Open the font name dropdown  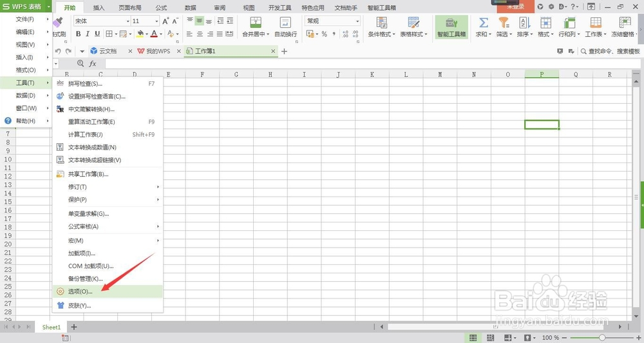click(x=128, y=21)
